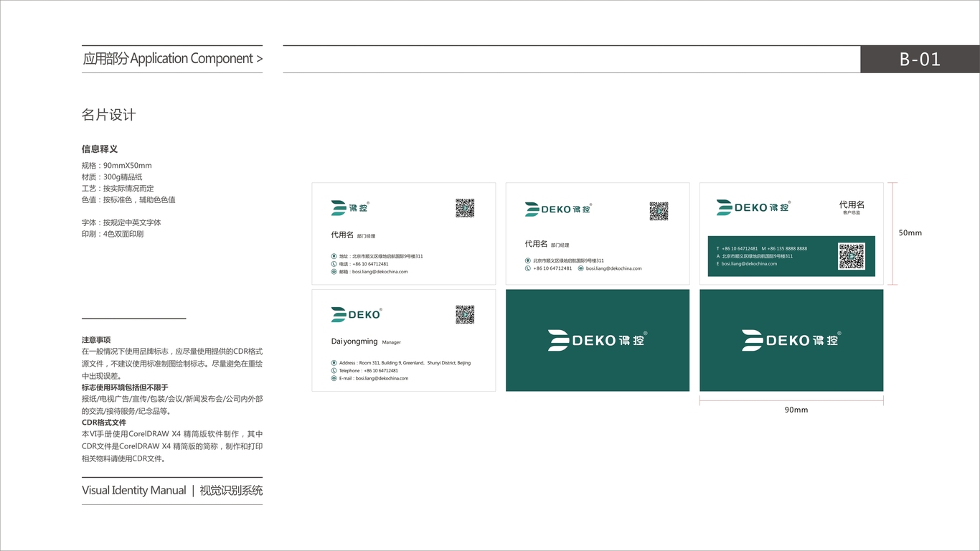Click the B-01 page number block
This screenshot has height=551, width=980.
click(920, 59)
